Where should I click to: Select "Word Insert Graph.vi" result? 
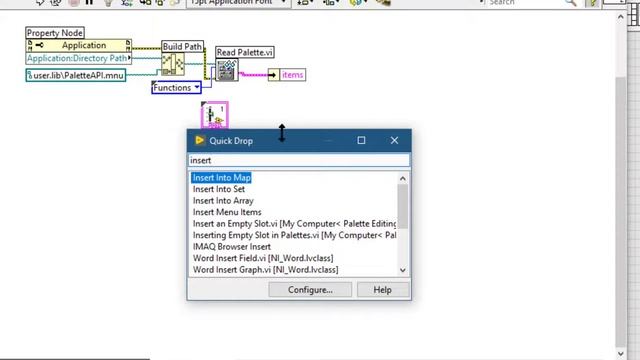coord(266,269)
